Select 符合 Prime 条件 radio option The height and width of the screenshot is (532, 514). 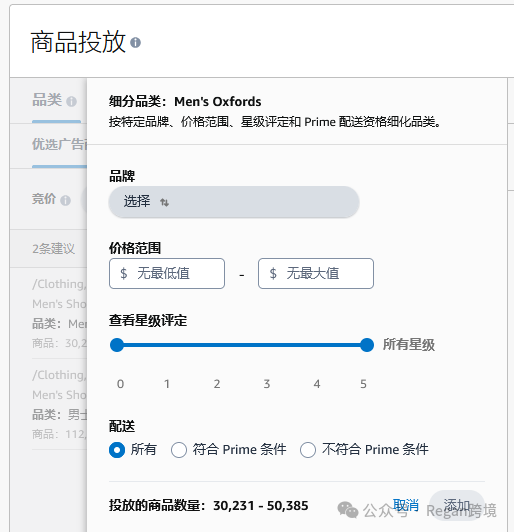[x=179, y=450]
